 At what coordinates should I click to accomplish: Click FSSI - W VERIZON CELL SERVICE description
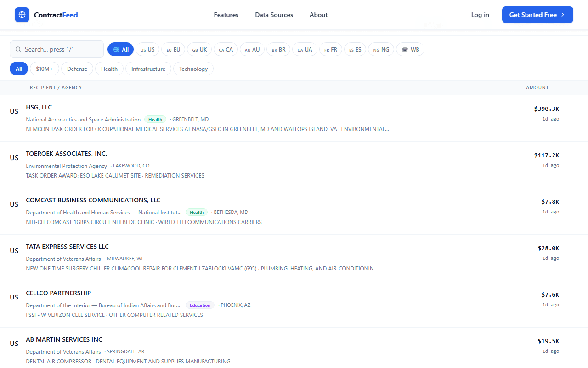[x=114, y=315]
